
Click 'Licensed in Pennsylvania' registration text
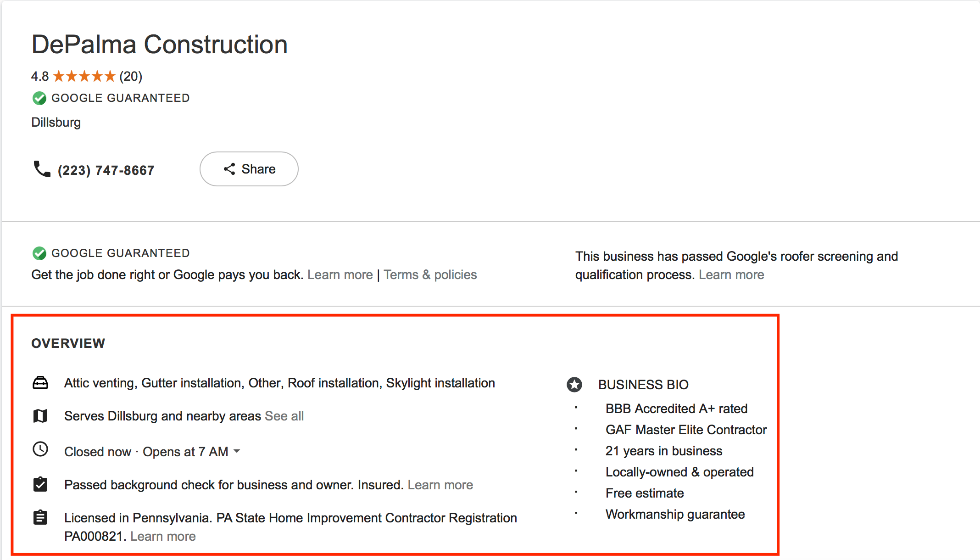pyautogui.click(x=290, y=526)
